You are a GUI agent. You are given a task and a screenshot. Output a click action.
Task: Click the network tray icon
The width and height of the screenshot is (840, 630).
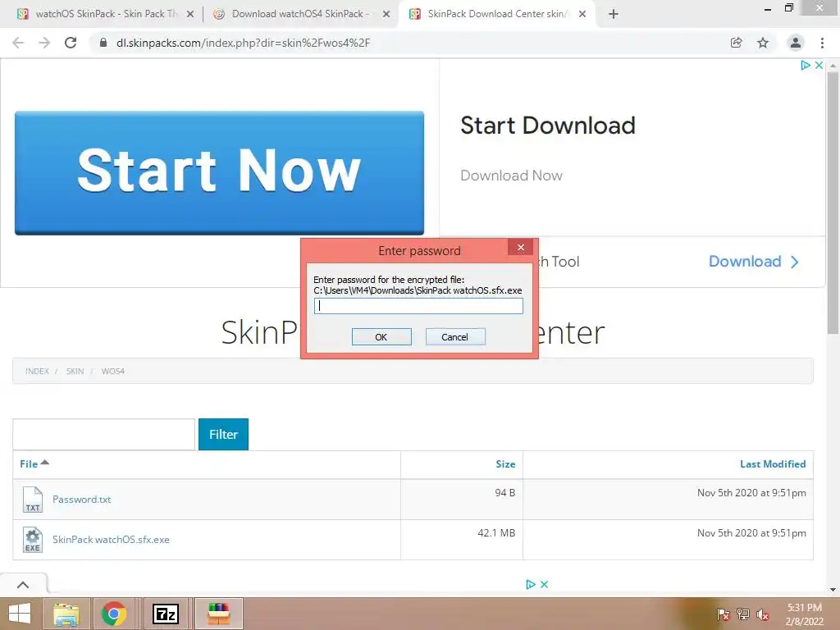coord(743,614)
